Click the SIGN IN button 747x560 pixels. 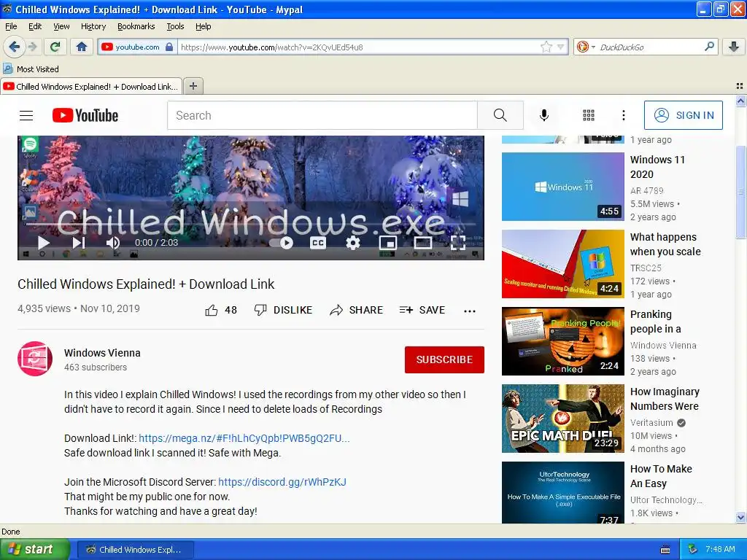[683, 115]
